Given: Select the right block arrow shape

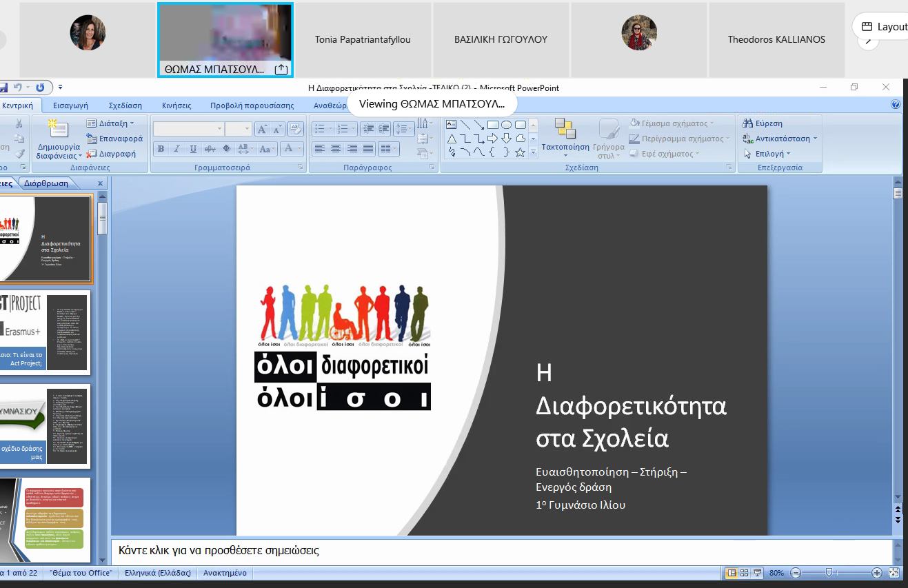Looking at the screenshot, I should (x=493, y=139).
